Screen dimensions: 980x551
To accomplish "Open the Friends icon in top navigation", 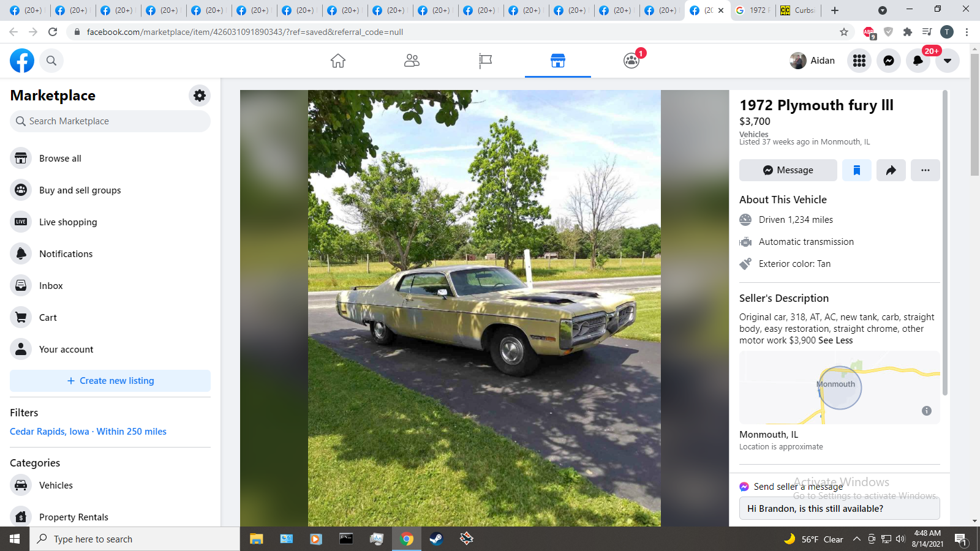I will coord(412,61).
